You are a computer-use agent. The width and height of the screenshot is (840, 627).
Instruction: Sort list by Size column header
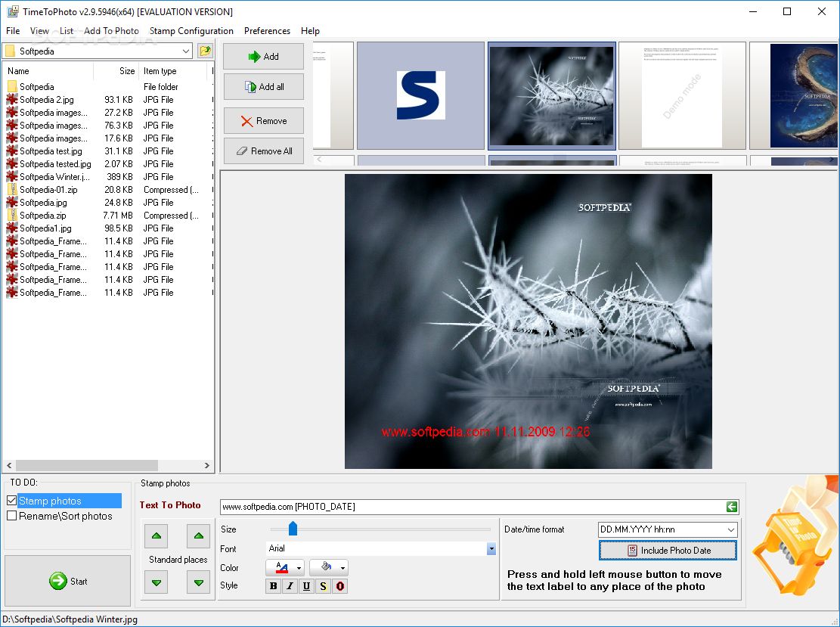[x=116, y=71]
